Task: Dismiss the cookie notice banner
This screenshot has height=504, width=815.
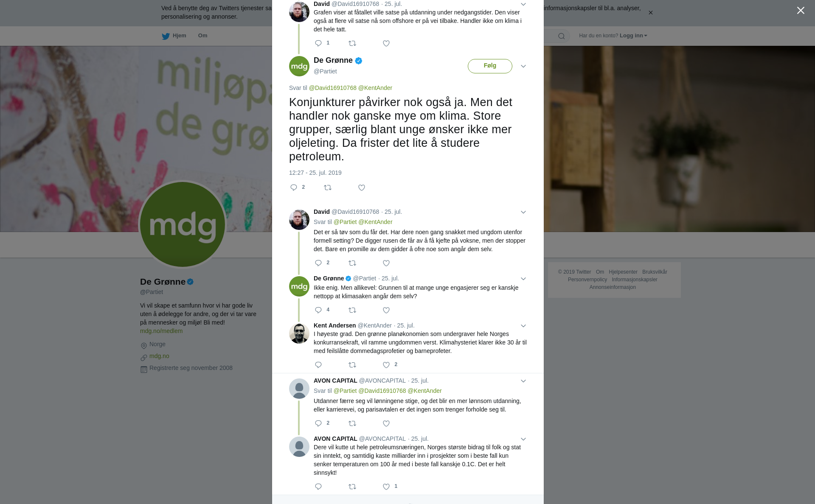Action: click(650, 13)
